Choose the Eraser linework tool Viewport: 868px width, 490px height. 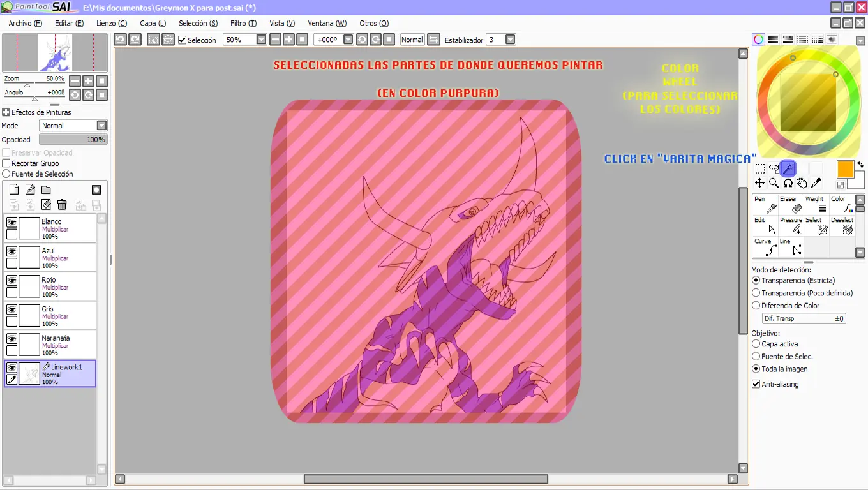click(x=791, y=204)
